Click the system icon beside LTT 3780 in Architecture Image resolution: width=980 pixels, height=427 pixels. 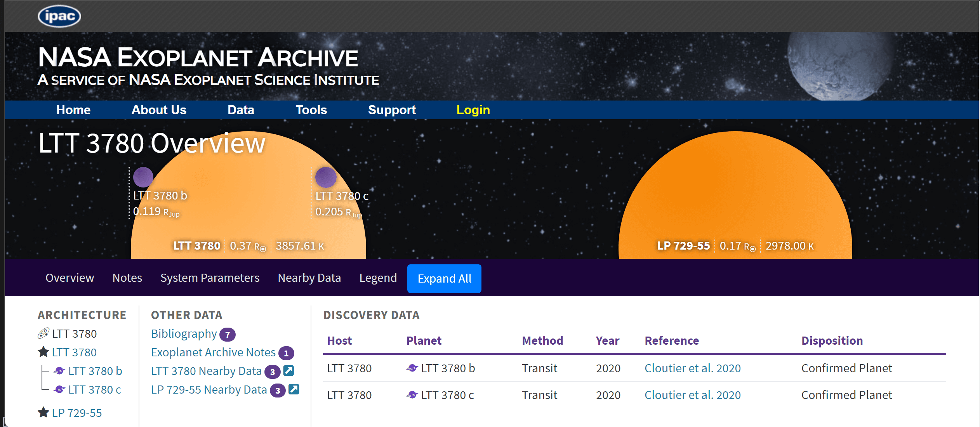[x=43, y=333]
